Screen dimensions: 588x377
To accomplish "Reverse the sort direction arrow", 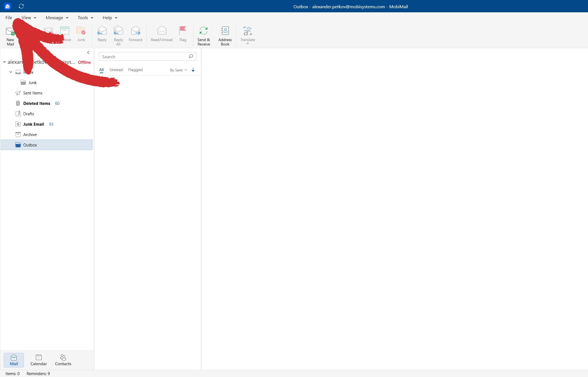I will pyautogui.click(x=193, y=70).
